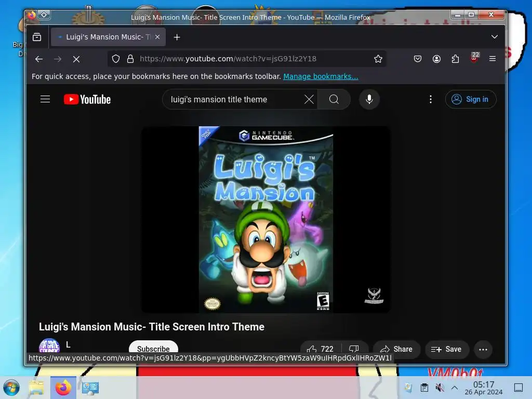The height and width of the screenshot is (399, 532).
Task: Open YouTube settings three-dot menu
Action: 431,99
